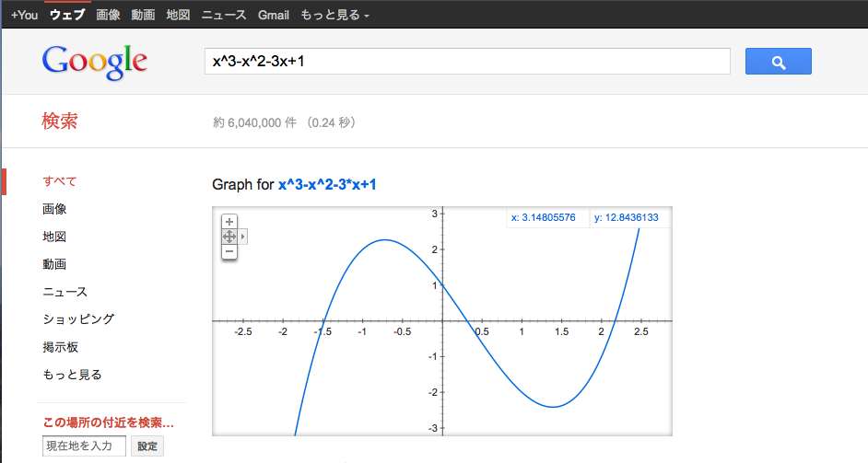Click the blue curve's local maximum peak
Screen dimensions: 868x463
[x=385, y=240]
